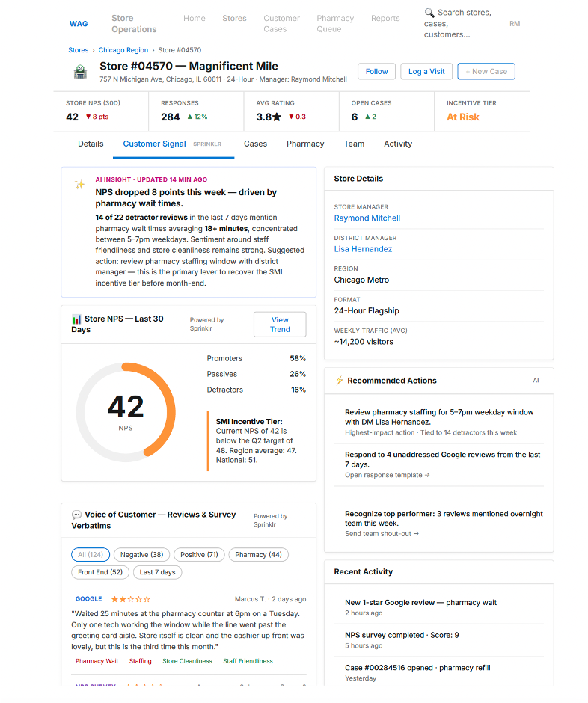
Task: Click the speech bubble Voice of Customer icon
Action: tap(77, 515)
